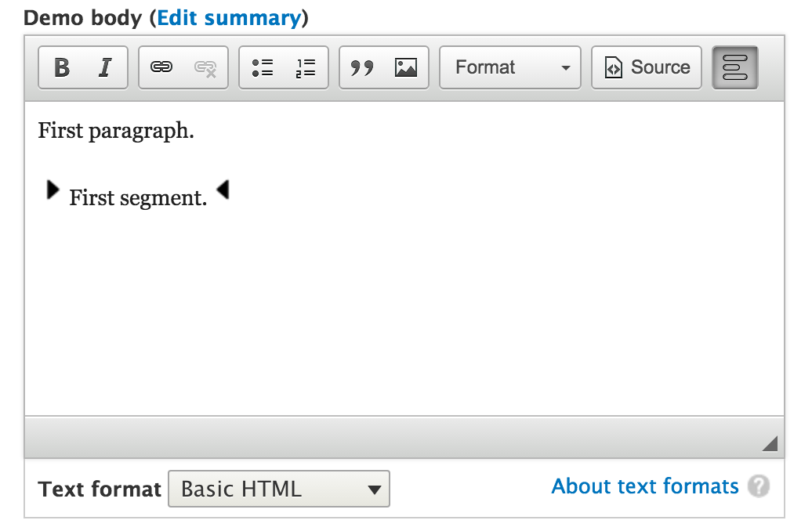Open the Format paragraph styles dropdown
This screenshot has height=531, width=812.
[510, 67]
